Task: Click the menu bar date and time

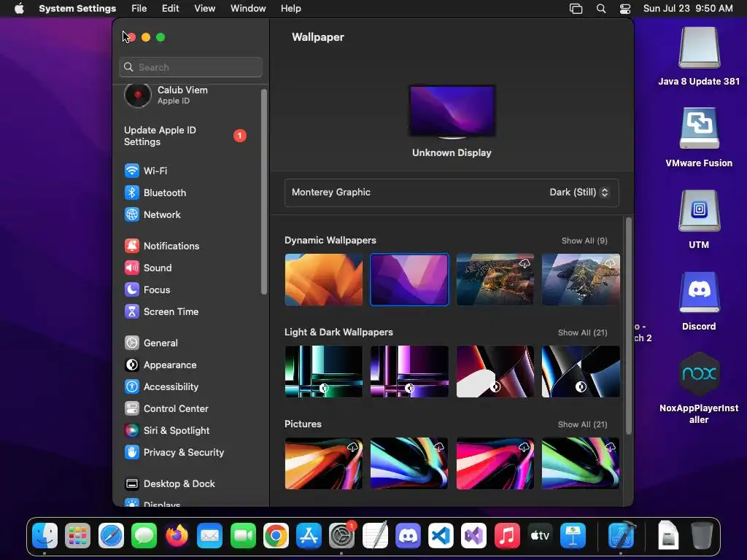Action: 688,9
